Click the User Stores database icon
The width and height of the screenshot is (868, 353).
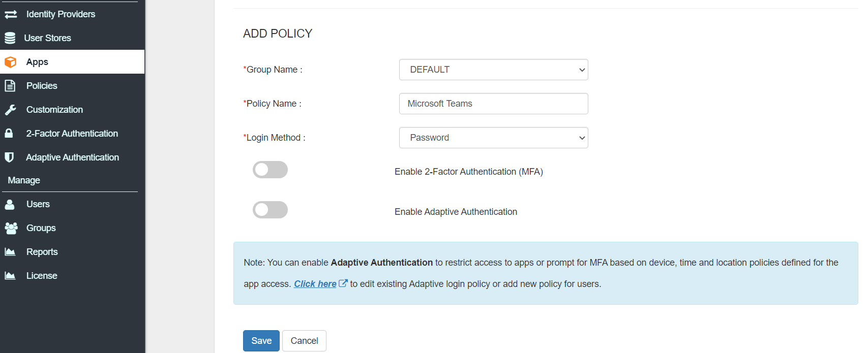[10, 38]
